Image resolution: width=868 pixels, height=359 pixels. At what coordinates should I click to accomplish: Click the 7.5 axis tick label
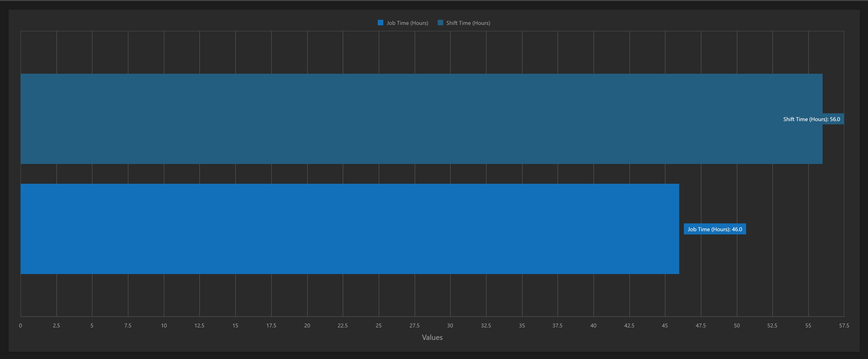pos(128,325)
